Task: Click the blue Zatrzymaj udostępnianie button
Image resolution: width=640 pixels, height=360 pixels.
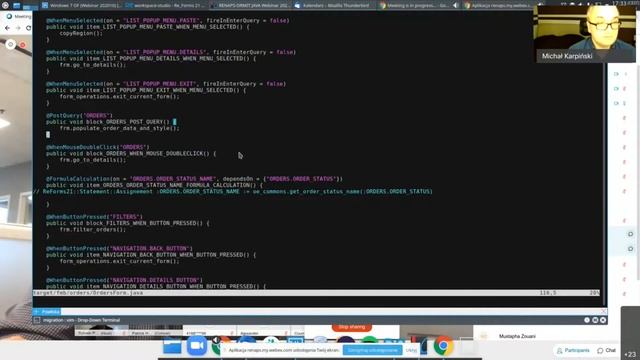Action: (373, 350)
